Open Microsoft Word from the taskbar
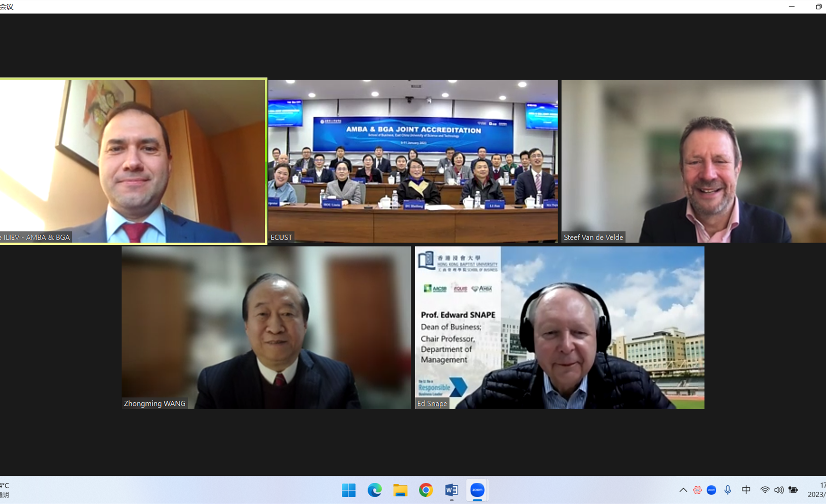 [x=451, y=490]
